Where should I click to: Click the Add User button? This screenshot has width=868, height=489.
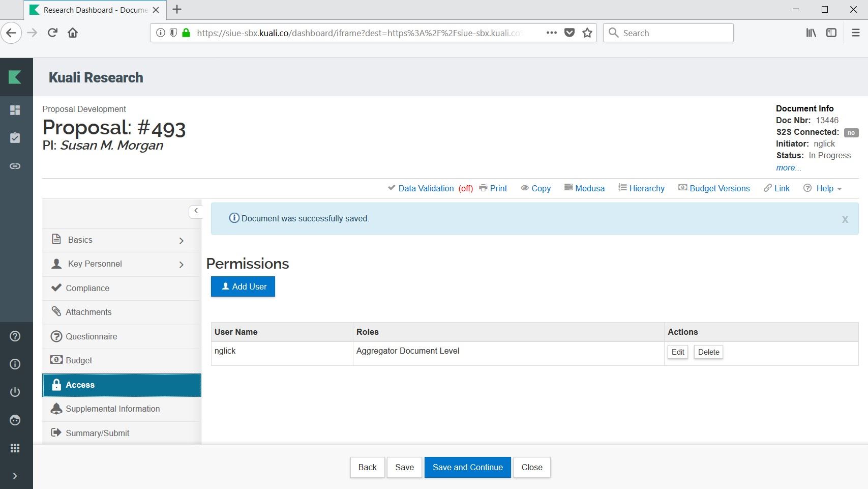click(243, 286)
